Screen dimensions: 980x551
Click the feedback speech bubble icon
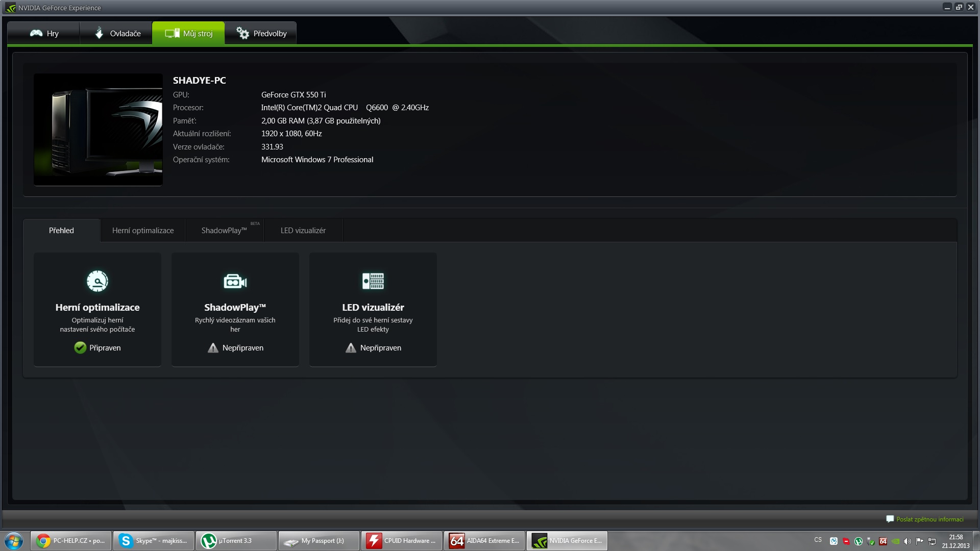point(890,519)
